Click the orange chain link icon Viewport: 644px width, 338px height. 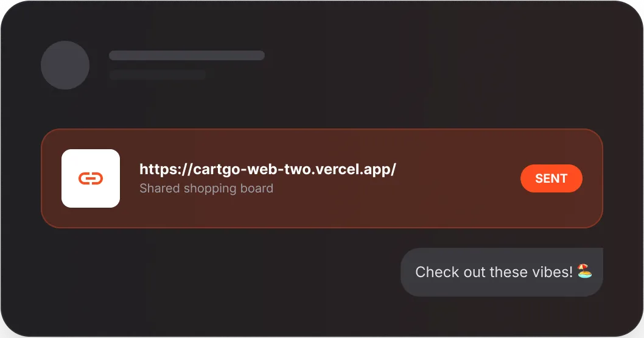pos(91,178)
